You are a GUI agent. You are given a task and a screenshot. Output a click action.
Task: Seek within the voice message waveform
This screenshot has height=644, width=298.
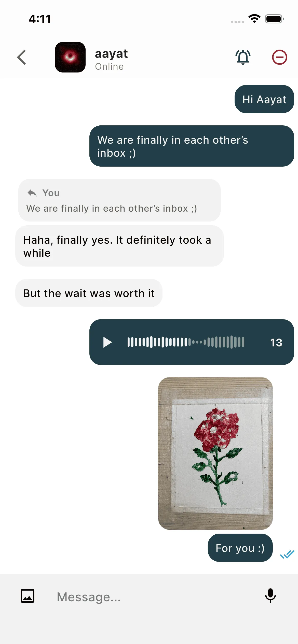coord(186,342)
